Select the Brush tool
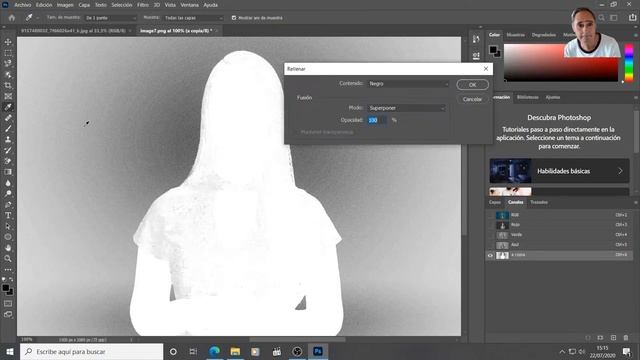The height and width of the screenshot is (360, 640). 8,129
